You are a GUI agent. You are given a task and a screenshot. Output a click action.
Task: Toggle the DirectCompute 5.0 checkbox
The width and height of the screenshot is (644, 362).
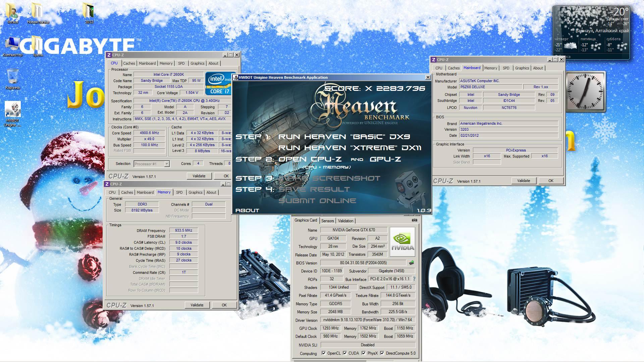click(x=382, y=353)
